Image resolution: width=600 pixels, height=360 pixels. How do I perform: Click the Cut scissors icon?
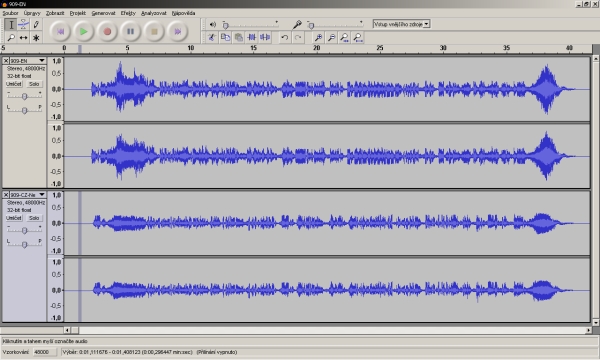[x=212, y=37]
